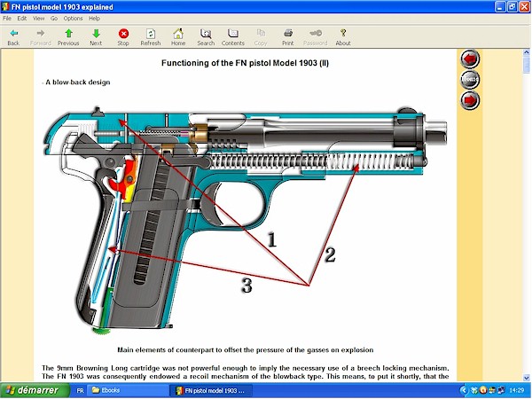Open the View menu
532x399 pixels.
pos(38,19)
